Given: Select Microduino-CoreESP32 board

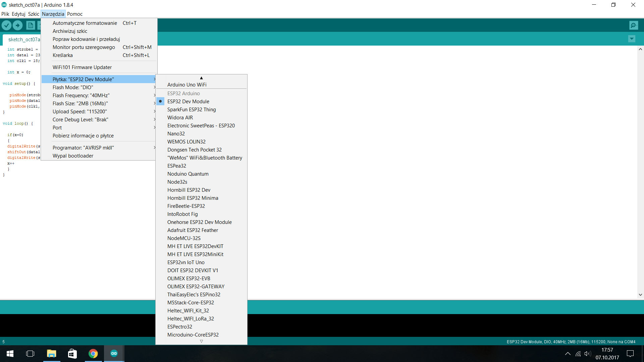Looking at the screenshot, I should click(x=201, y=335).
